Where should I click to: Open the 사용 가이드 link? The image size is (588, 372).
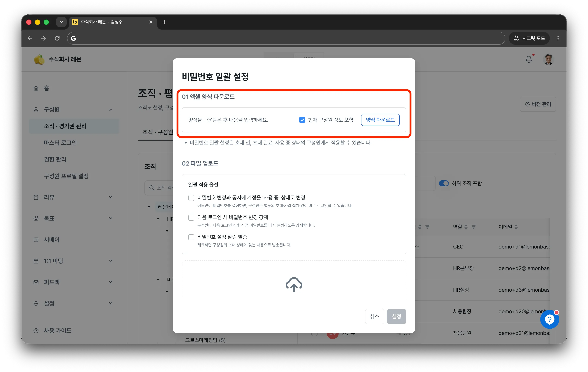58,331
